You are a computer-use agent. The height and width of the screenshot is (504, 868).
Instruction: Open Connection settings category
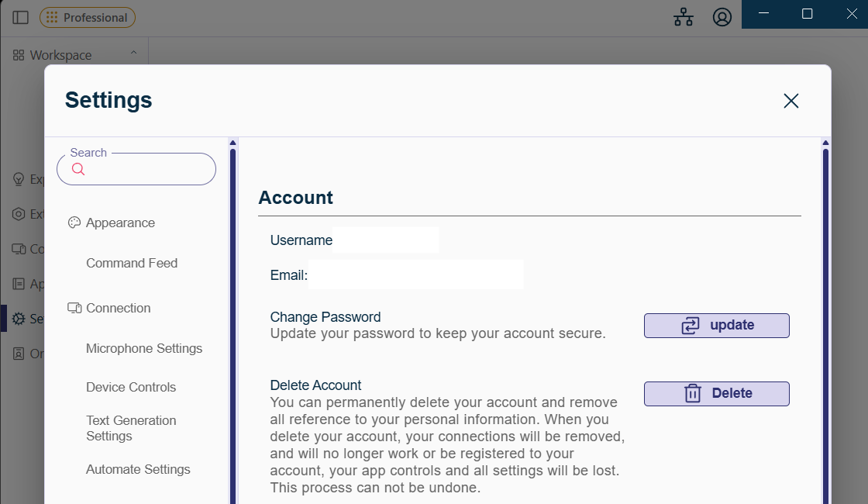tap(119, 308)
